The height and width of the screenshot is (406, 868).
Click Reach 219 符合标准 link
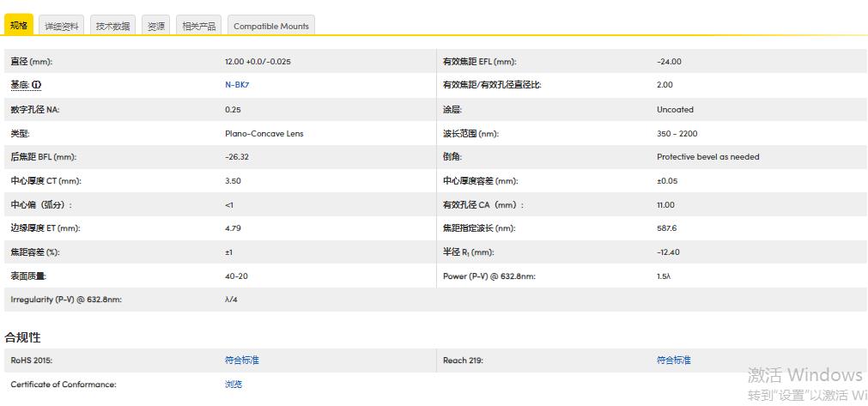(674, 361)
